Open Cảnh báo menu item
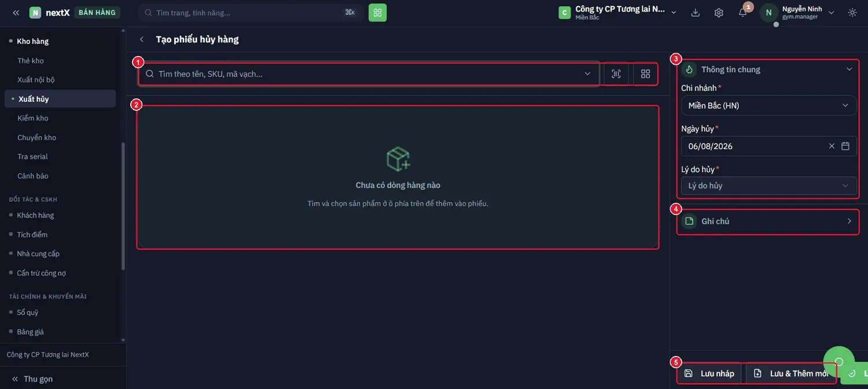Screen dimensions: 868x389 [x=33, y=176]
